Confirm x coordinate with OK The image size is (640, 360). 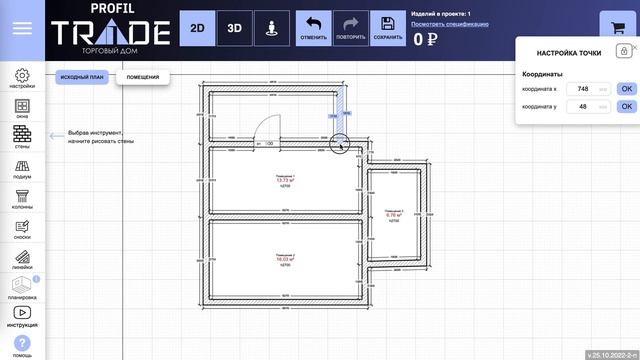[627, 89]
